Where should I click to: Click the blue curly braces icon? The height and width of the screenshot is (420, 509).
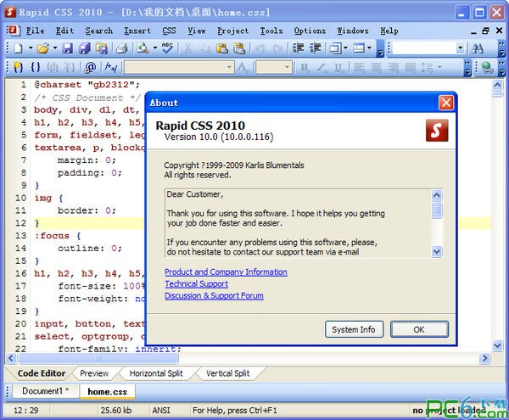tap(36, 67)
